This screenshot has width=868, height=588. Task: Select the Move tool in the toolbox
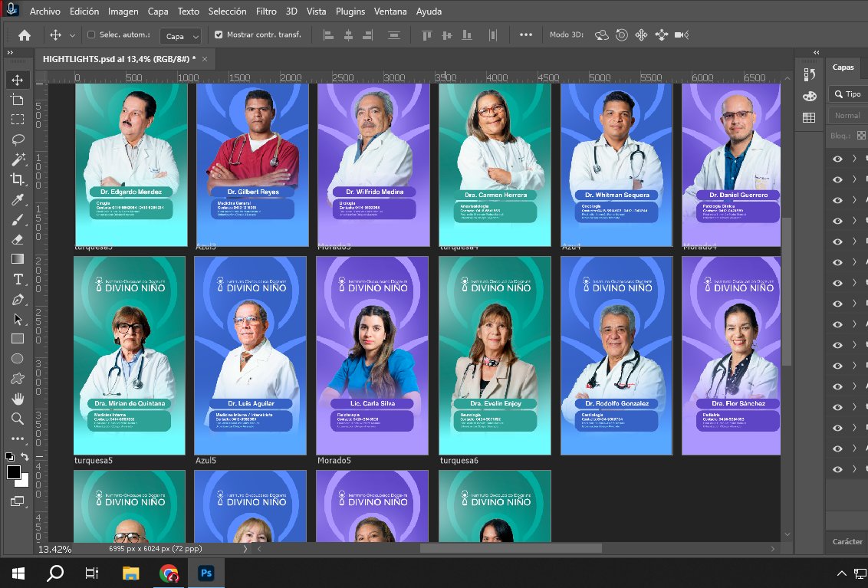pos(18,80)
